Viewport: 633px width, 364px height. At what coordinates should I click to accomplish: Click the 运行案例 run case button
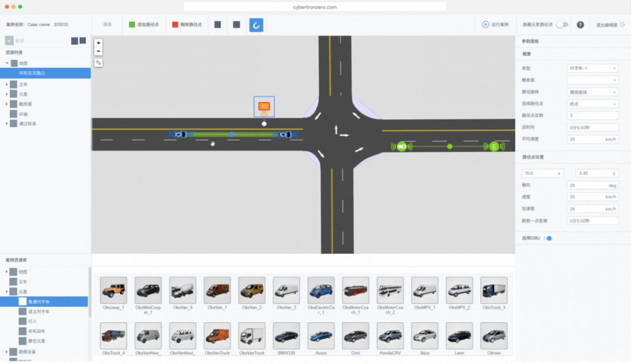(495, 25)
